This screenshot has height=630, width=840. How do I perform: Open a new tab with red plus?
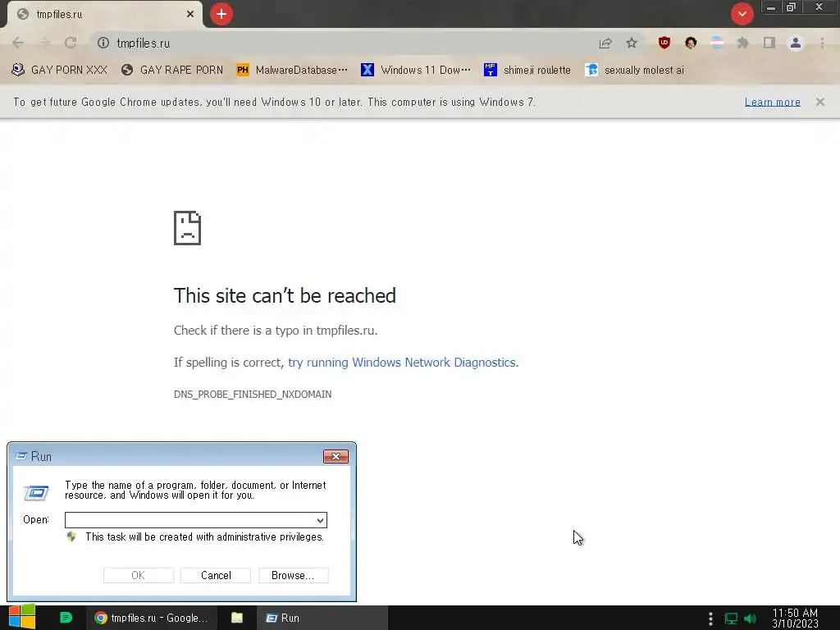(x=221, y=14)
